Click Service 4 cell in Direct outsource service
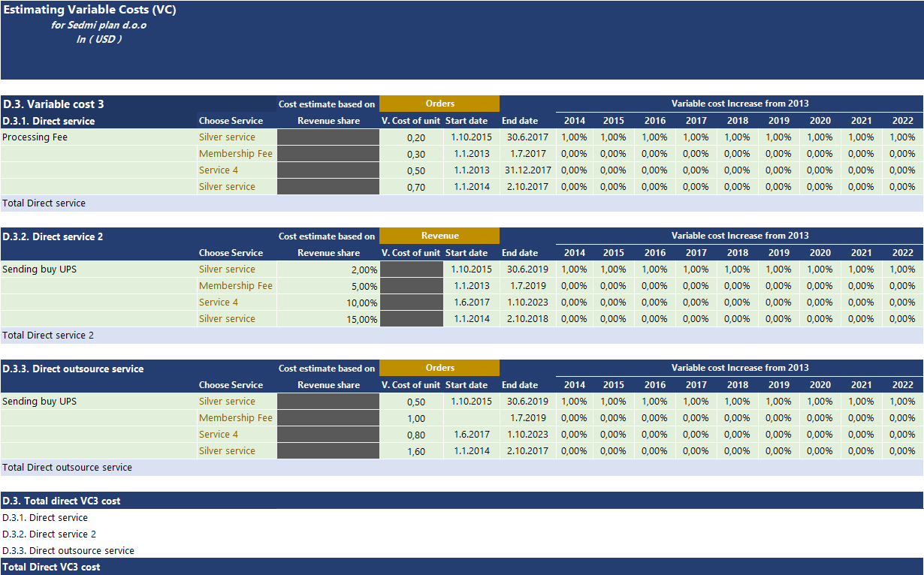Viewport: 924px width, 575px height. 236,435
